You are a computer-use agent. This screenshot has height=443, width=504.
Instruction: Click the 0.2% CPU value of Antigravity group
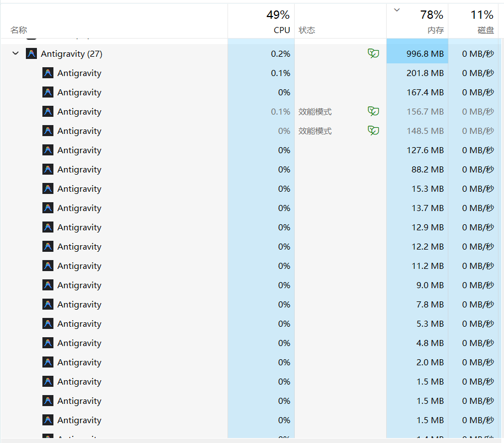pyautogui.click(x=280, y=53)
